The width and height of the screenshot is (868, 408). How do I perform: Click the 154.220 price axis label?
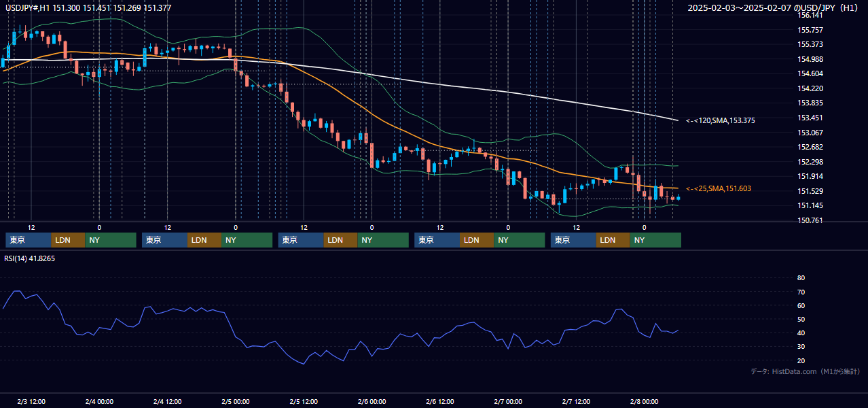click(810, 88)
